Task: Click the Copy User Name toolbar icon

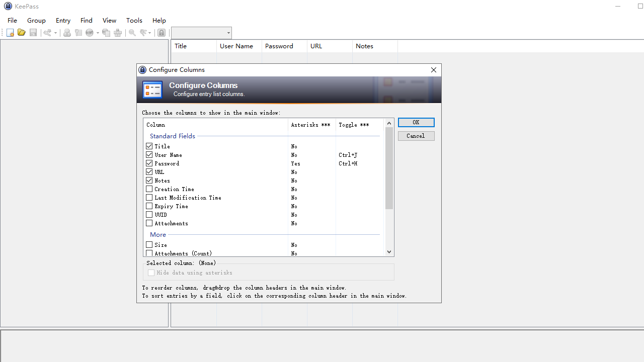Action: coord(67,33)
